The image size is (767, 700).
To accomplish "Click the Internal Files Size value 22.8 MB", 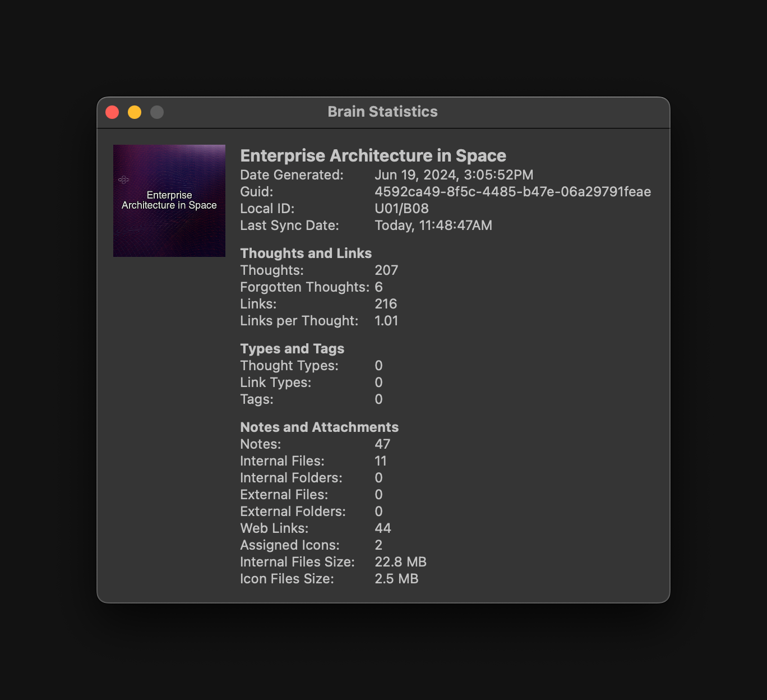I will (400, 562).
